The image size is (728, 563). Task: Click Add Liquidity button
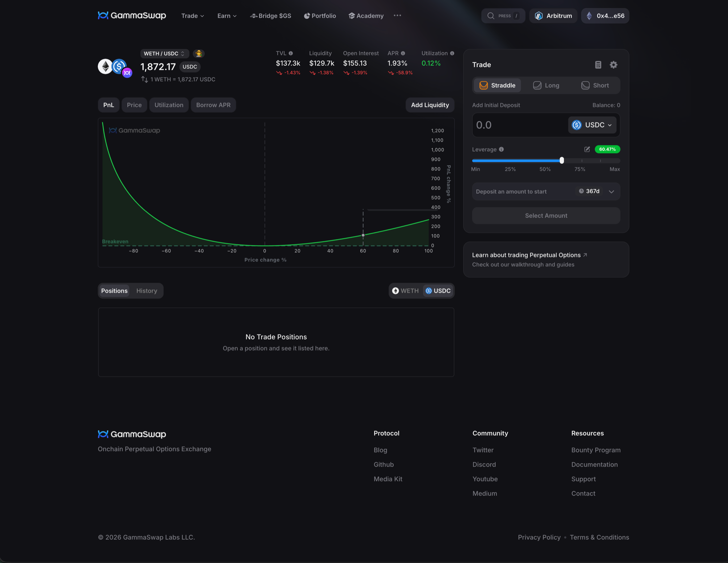[x=430, y=105]
